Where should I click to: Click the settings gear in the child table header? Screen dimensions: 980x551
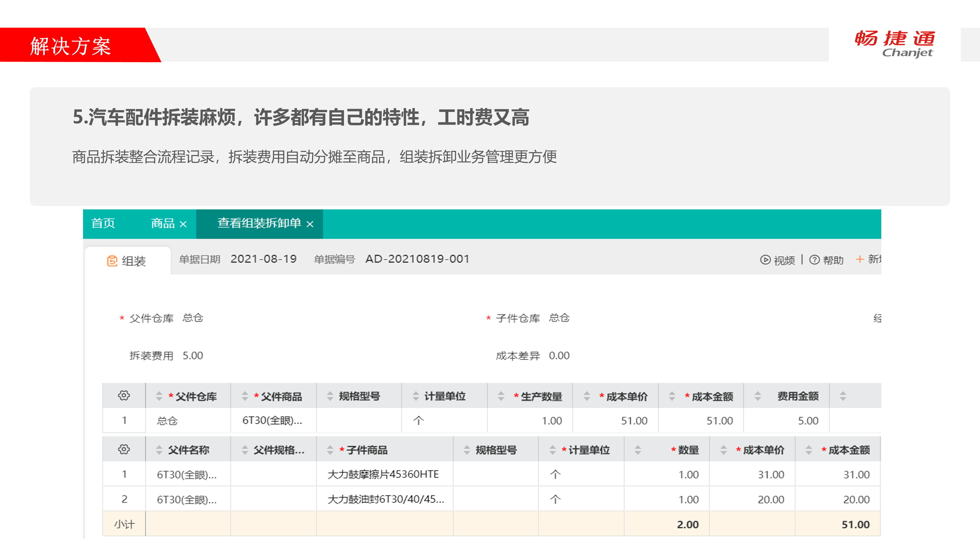(124, 449)
